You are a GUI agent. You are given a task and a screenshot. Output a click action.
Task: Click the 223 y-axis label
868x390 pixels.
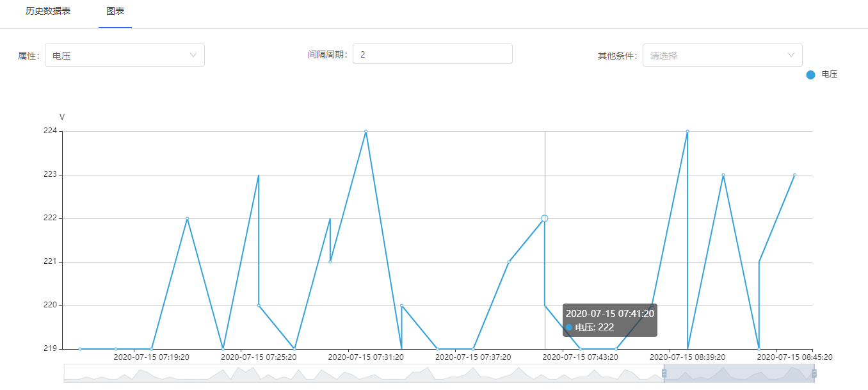pyautogui.click(x=51, y=174)
